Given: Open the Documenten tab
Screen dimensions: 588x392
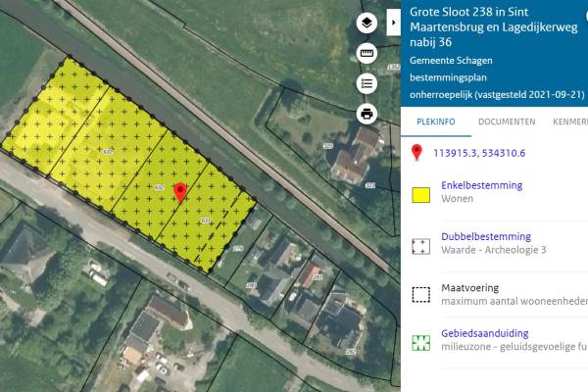Looking at the screenshot, I should (507, 122).
